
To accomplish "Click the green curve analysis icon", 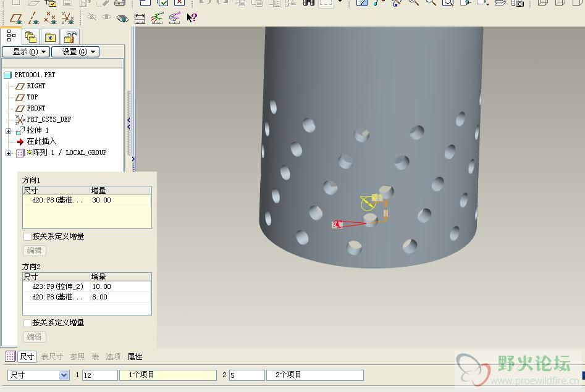I will coord(157,18).
